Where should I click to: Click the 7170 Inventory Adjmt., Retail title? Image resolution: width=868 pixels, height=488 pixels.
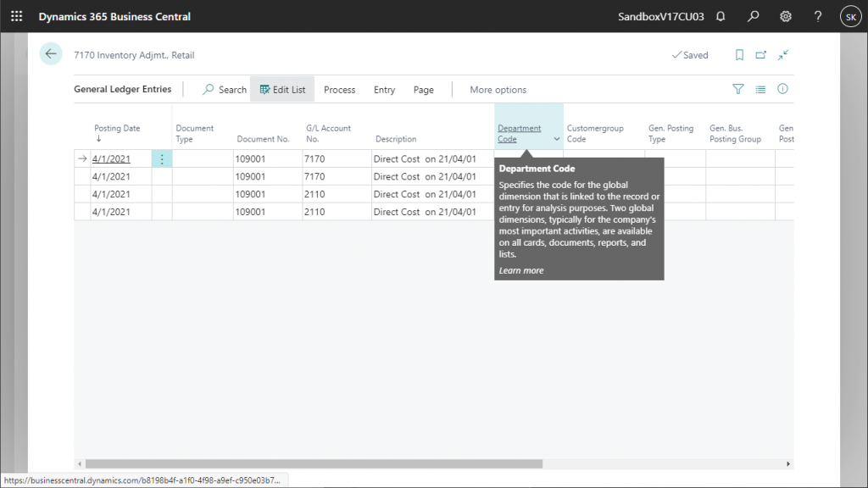(134, 55)
